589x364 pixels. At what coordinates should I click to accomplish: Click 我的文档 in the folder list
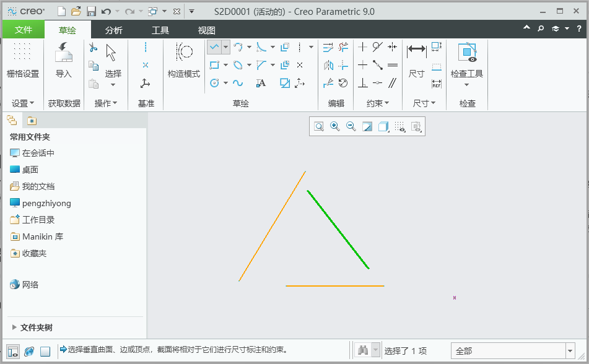click(34, 186)
